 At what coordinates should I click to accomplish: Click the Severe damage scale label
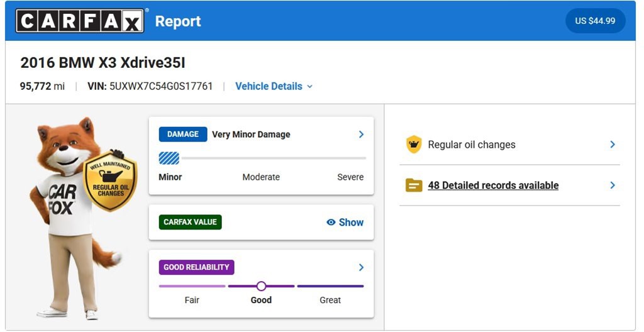click(350, 177)
